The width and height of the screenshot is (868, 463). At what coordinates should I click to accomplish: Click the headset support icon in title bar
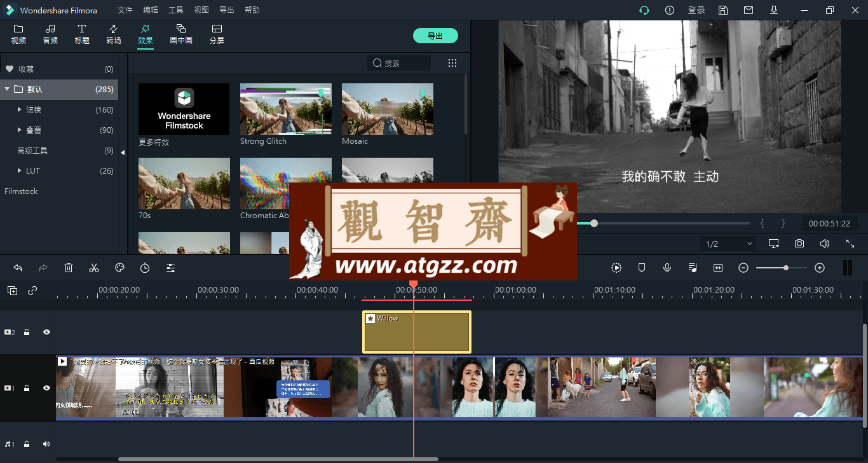pos(644,10)
